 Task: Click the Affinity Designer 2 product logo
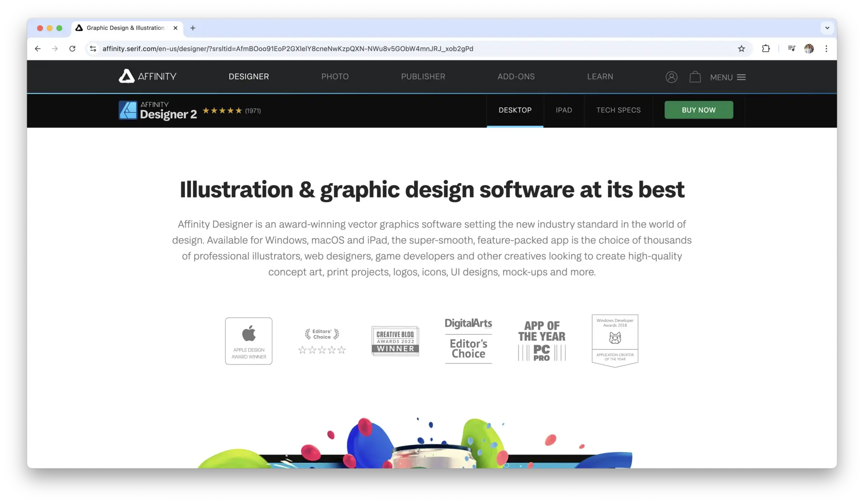coord(157,111)
